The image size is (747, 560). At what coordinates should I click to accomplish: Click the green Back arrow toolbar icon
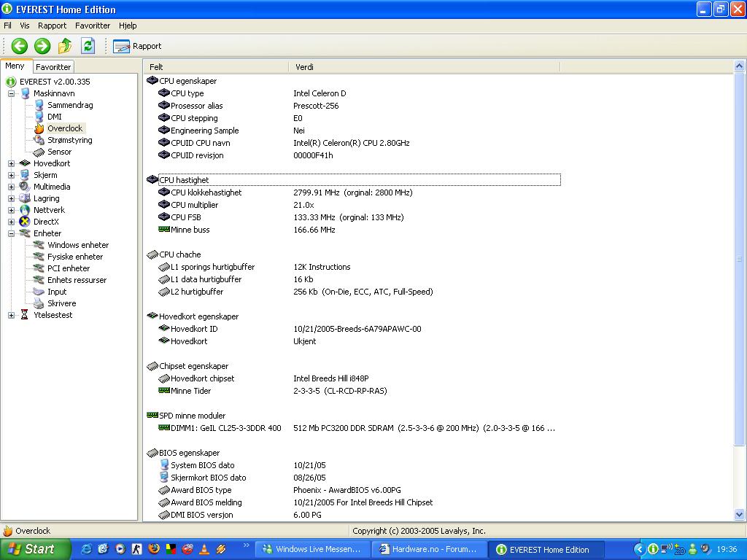click(x=20, y=46)
